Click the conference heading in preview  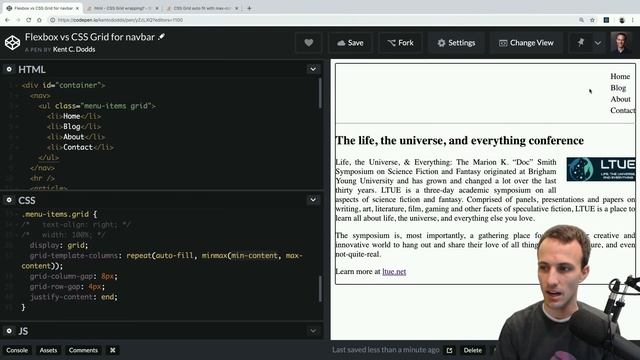(x=460, y=140)
